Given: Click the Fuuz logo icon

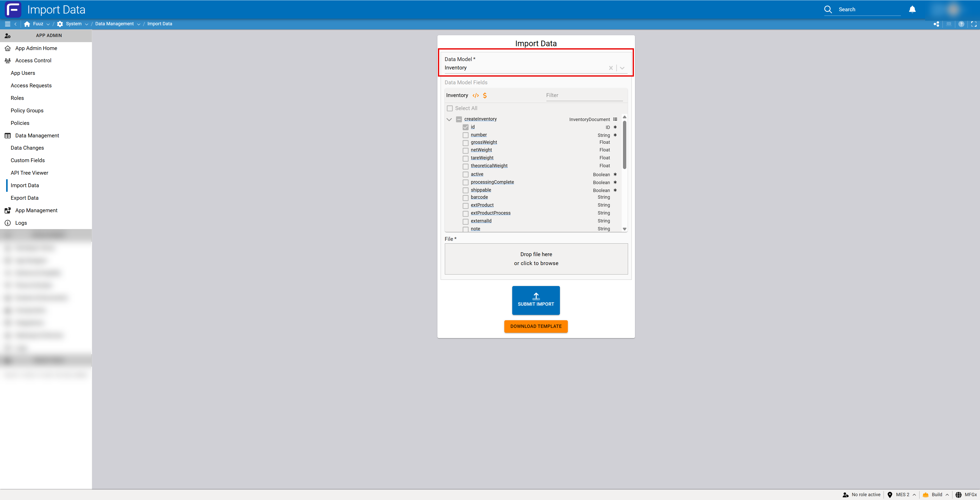Looking at the screenshot, I should [13, 9].
